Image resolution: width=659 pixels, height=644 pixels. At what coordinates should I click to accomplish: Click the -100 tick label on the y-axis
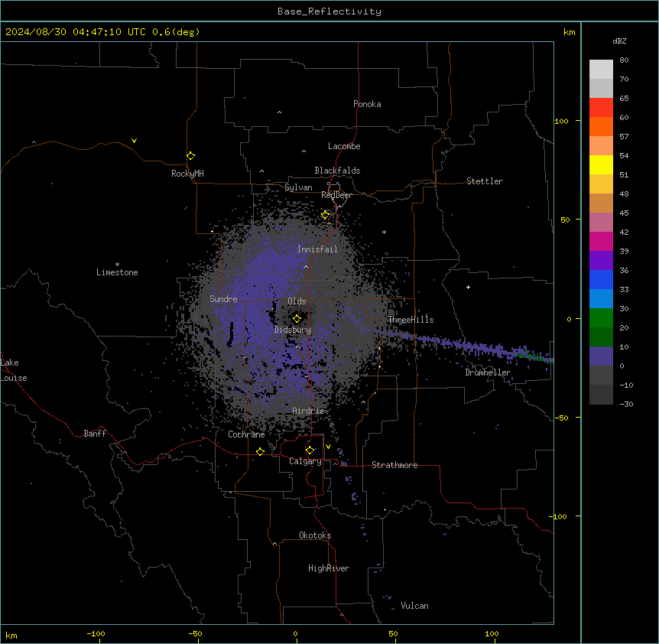pos(559,516)
